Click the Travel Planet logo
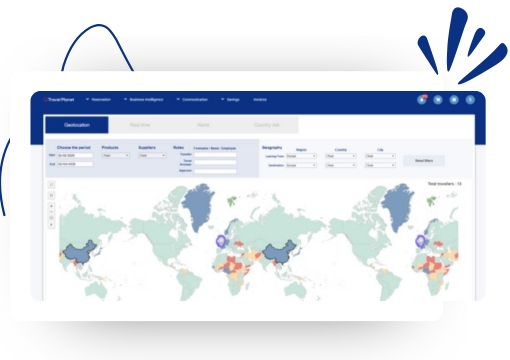Image resolution: width=510 pixels, height=360 pixels. pyautogui.click(x=59, y=99)
